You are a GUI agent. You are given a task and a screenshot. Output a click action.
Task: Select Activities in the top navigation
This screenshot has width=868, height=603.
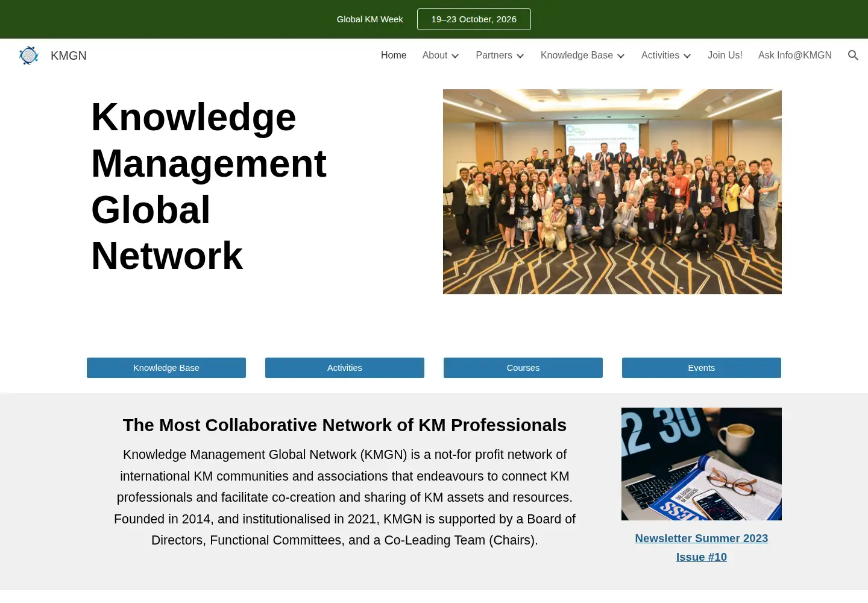660,55
